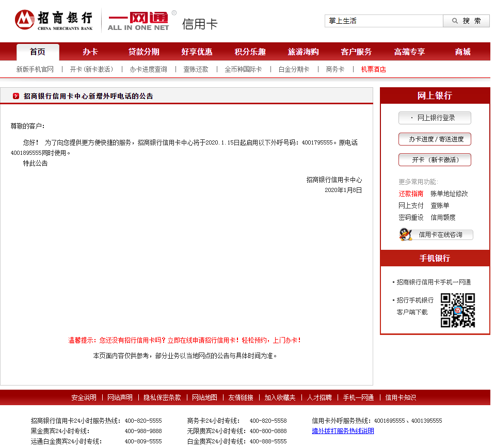
Task: Focus the search box containing 掌上生活
Action: pyautogui.click(x=384, y=21)
